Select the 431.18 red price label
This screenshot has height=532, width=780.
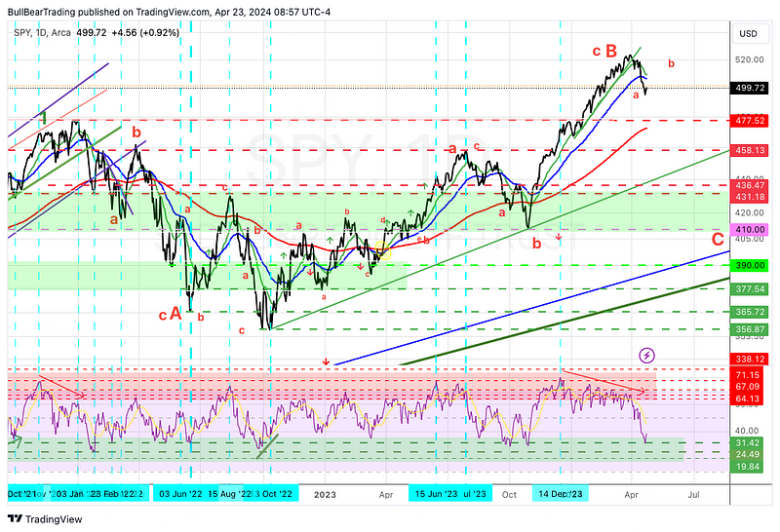[750, 197]
